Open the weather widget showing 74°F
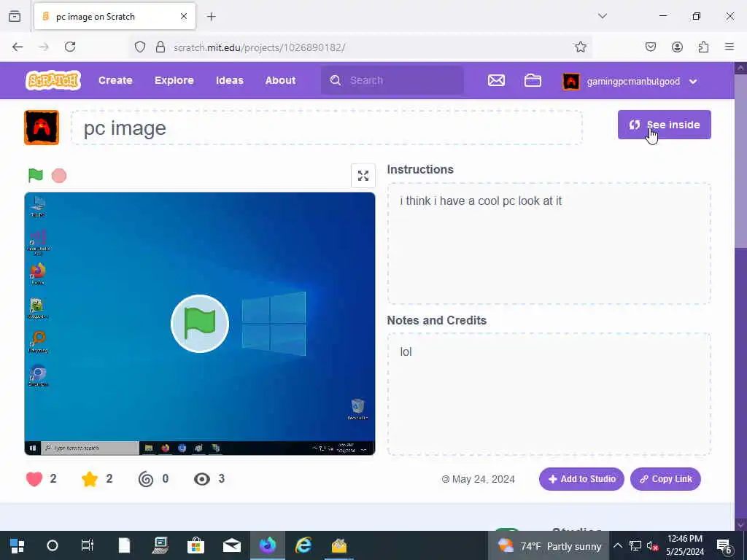The image size is (747, 560). pos(549,546)
